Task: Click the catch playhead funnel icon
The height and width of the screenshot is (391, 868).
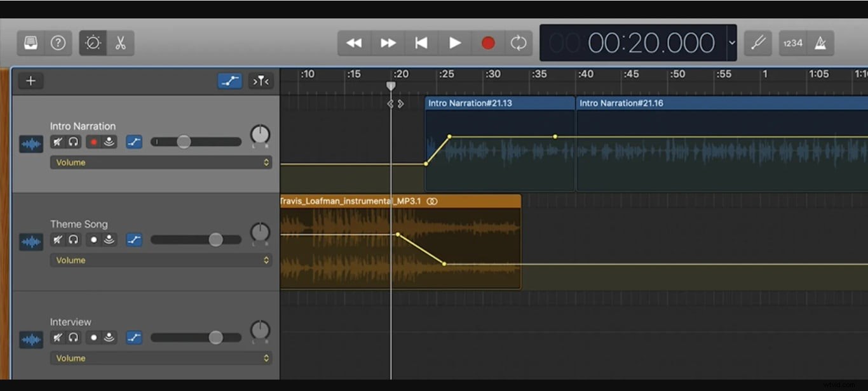Action: tap(261, 81)
